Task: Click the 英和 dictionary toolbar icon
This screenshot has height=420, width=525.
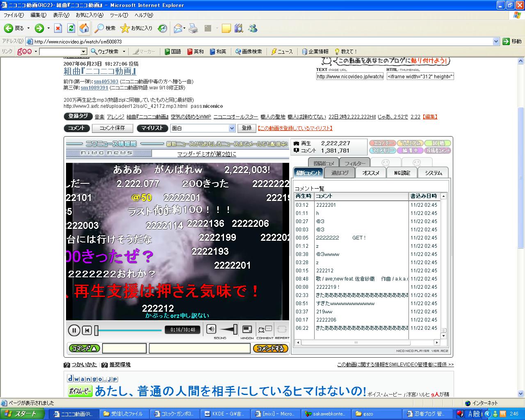Action: click(x=195, y=52)
